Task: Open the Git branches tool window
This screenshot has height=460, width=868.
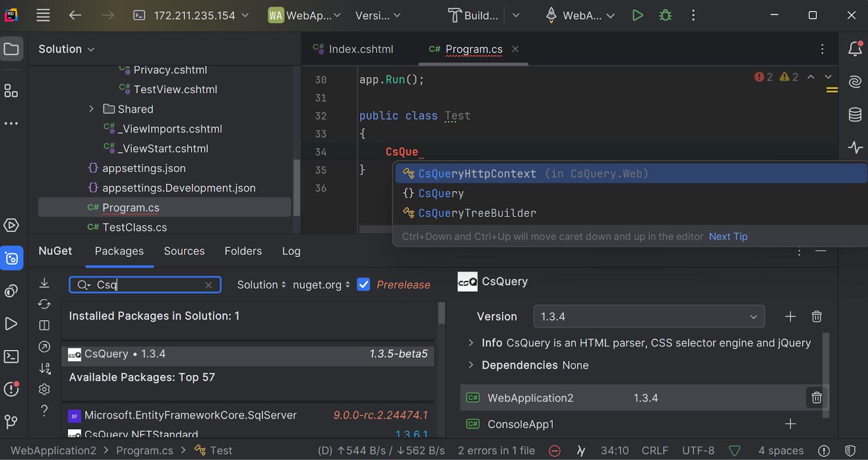Action: (x=11, y=421)
